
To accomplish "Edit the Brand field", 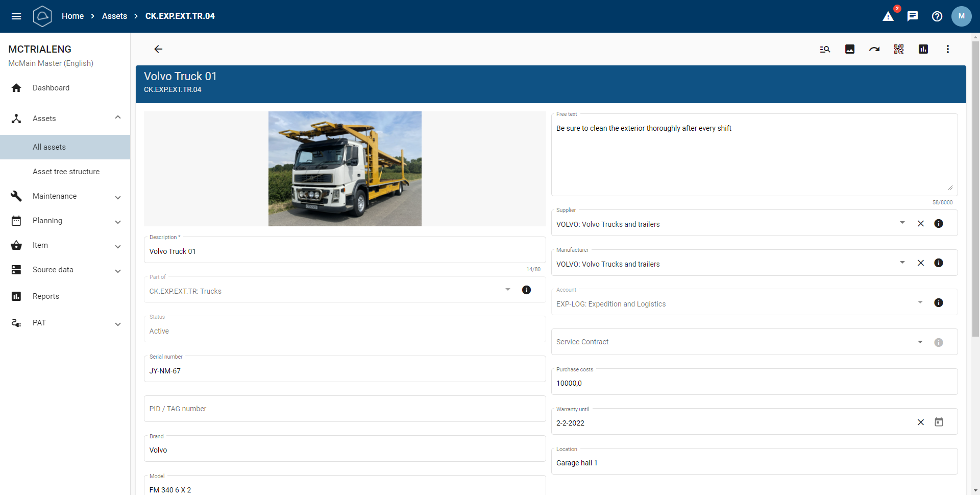I will pyautogui.click(x=345, y=449).
